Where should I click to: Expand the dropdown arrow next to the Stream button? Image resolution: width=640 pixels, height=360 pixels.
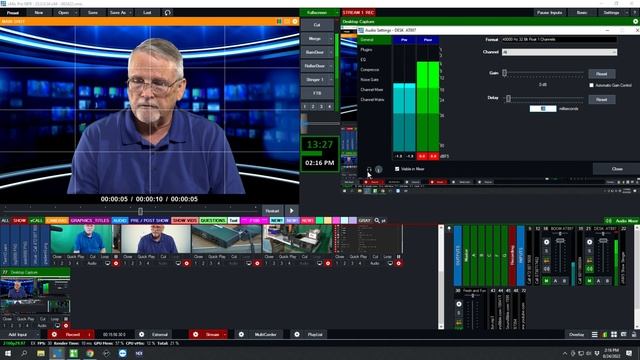[225, 334]
